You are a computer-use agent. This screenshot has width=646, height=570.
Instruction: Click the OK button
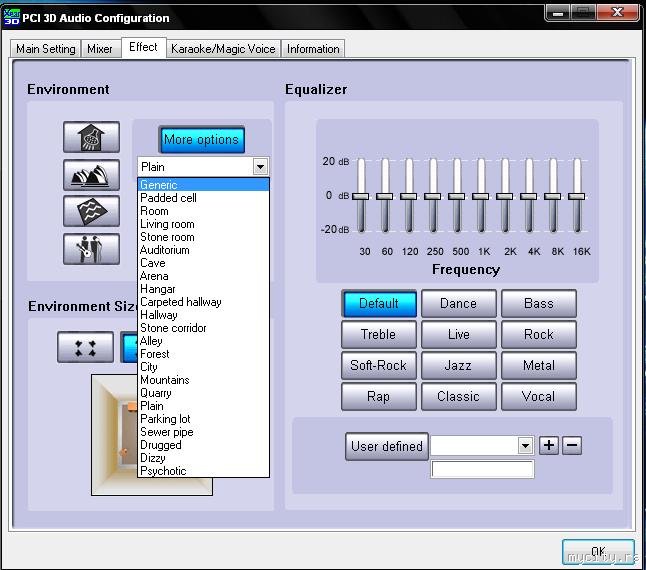[x=598, y=552]
